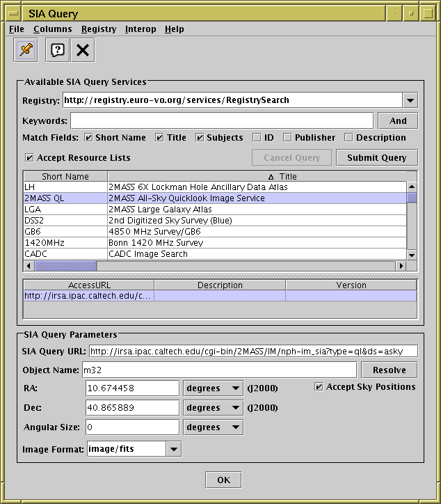Select the CADC Image Search row

215,254
